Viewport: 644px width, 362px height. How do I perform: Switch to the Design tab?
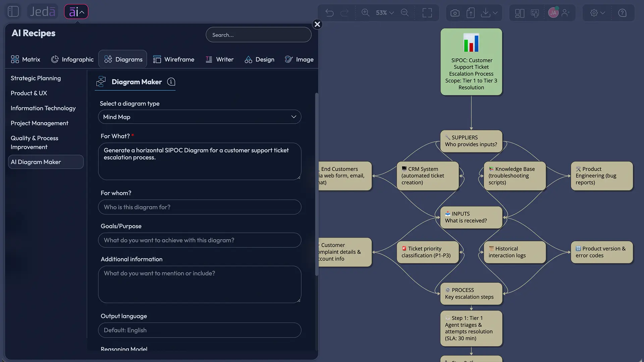point(259,59)
